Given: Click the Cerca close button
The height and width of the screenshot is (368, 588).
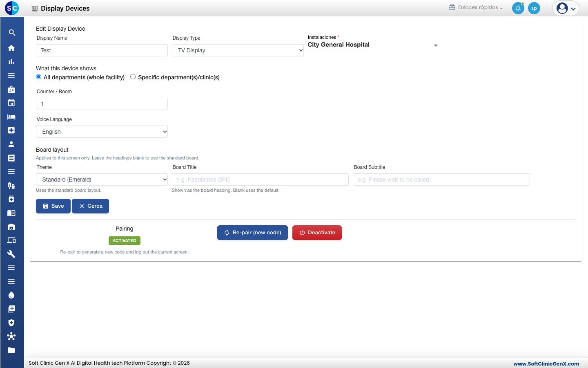Looking at the screenshot, I should click(x=90, y=206).
